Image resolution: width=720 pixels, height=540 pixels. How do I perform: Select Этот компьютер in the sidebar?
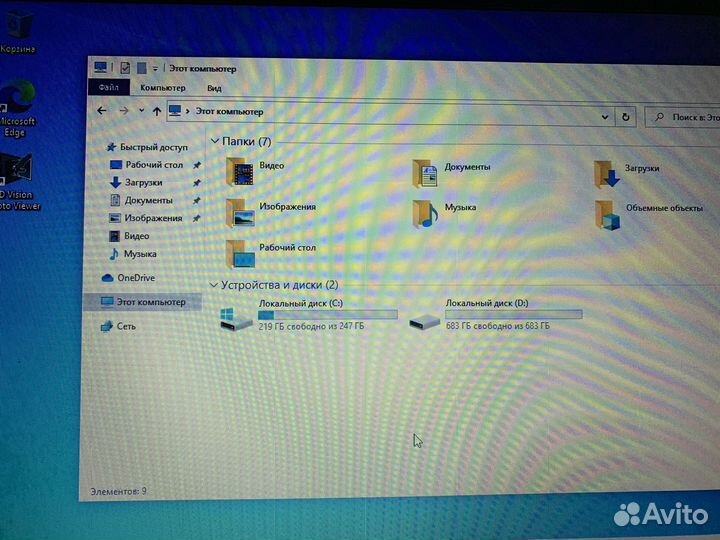pyautogui.click(x=143, y=302)
